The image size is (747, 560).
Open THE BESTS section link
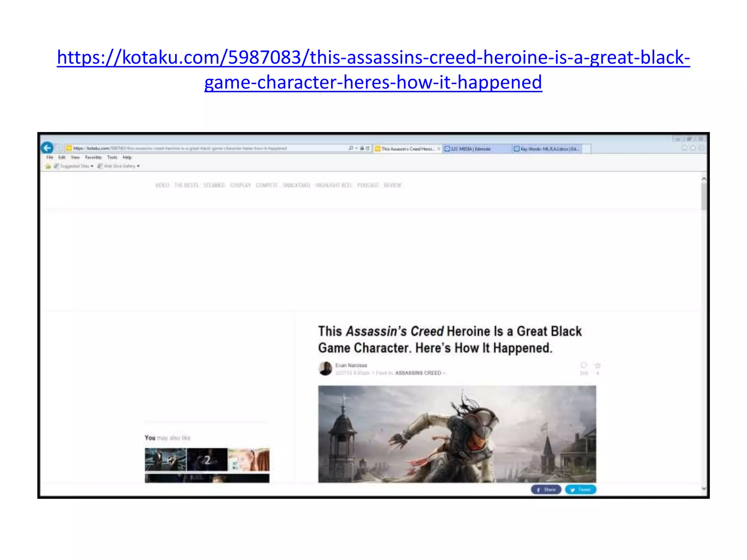(186, 185)
